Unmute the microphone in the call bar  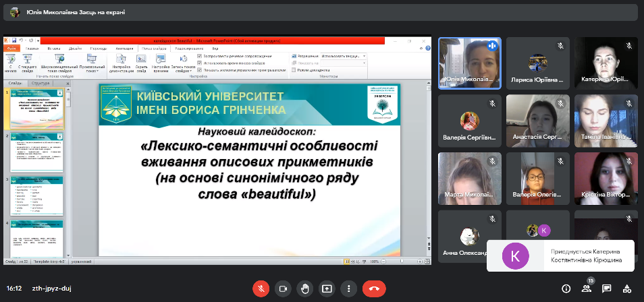tap(261, 288)
